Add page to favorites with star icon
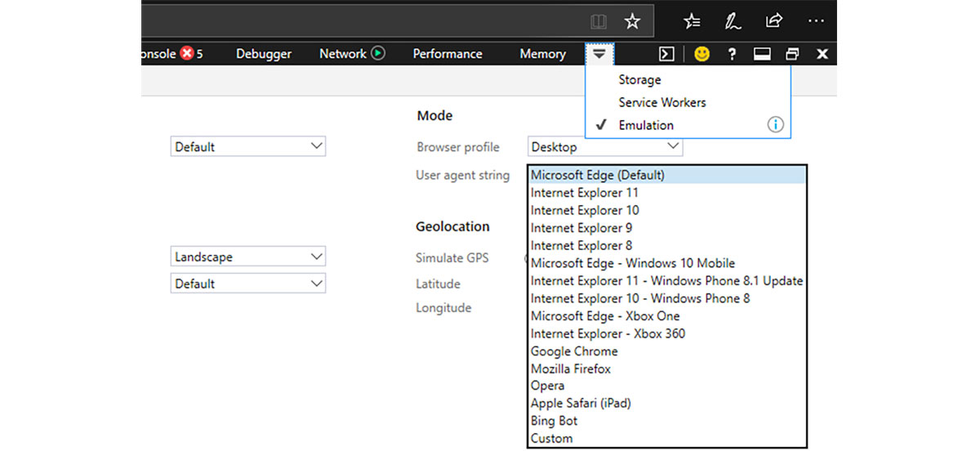 tap(632, 21)
